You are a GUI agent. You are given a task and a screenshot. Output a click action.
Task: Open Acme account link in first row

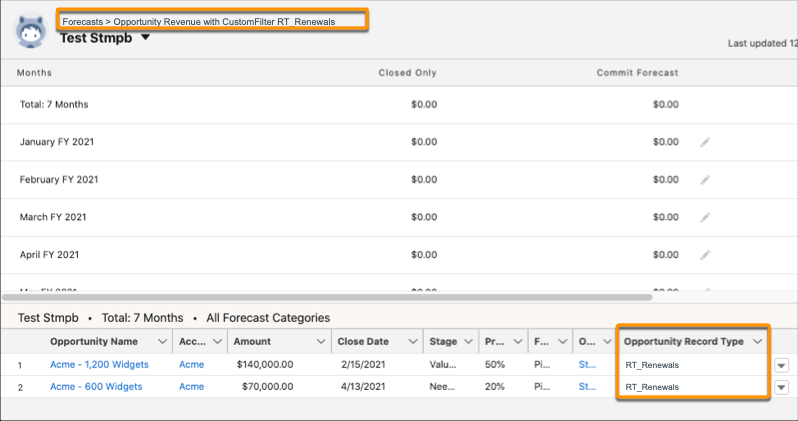pyautogui.click(x=191, y=365)
